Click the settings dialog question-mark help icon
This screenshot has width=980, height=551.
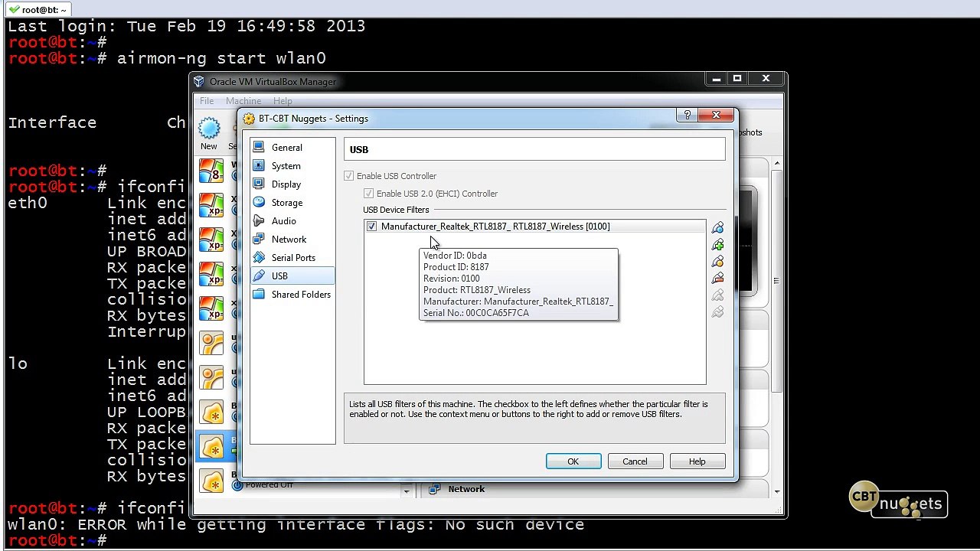(687, 116)
